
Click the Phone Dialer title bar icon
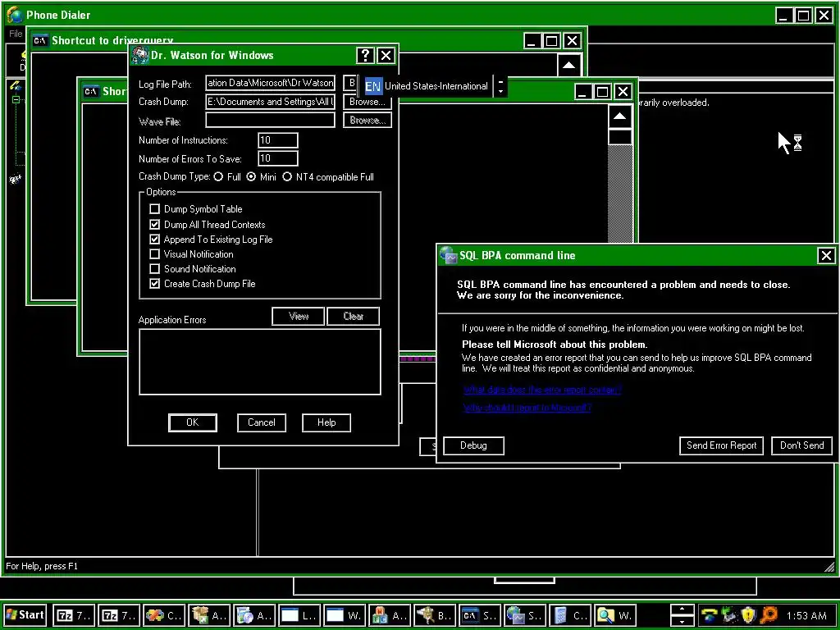(x=15, y=15)
